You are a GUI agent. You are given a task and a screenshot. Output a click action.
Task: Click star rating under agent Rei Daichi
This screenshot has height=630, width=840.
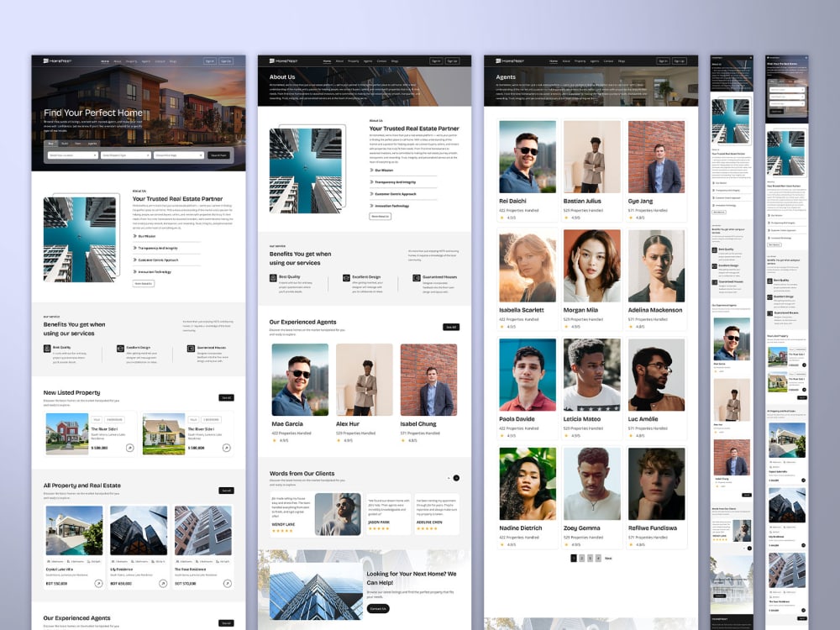pyautogui.click(x=502, y=218)
